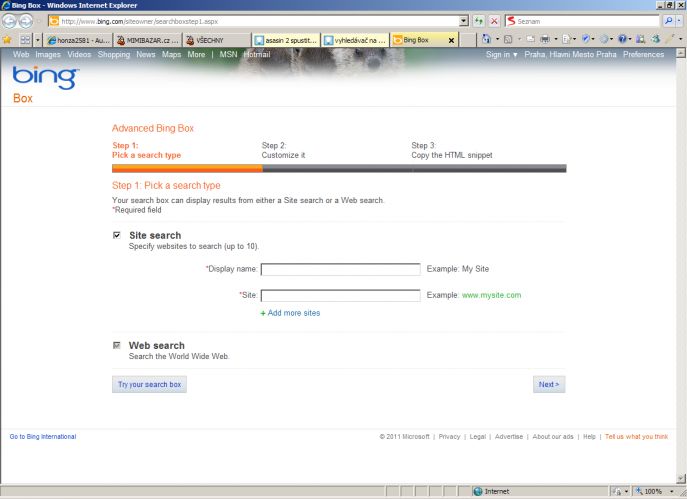Close the Bing Box tab
The image size is (687, 499).
[x=451, y=40]
